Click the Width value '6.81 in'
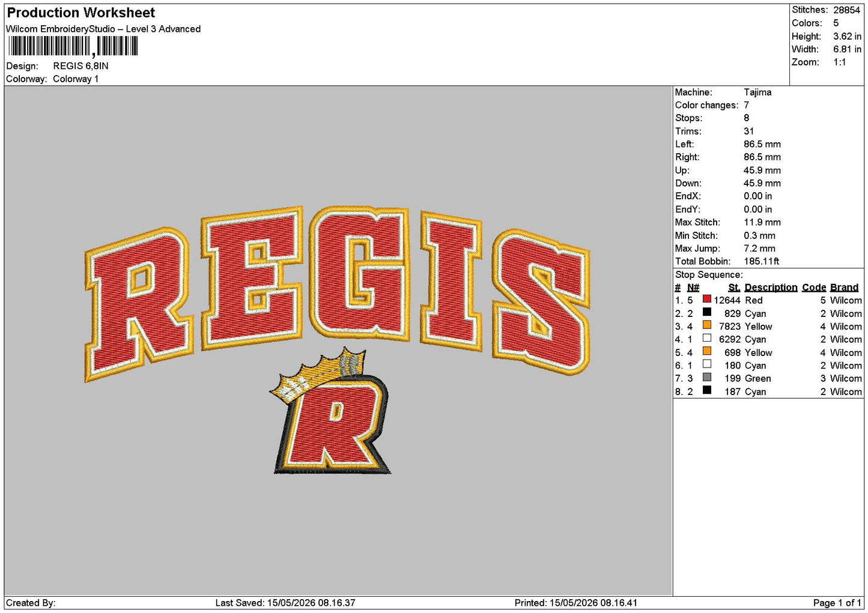The image size is (868, 613). tap(847, 49)
